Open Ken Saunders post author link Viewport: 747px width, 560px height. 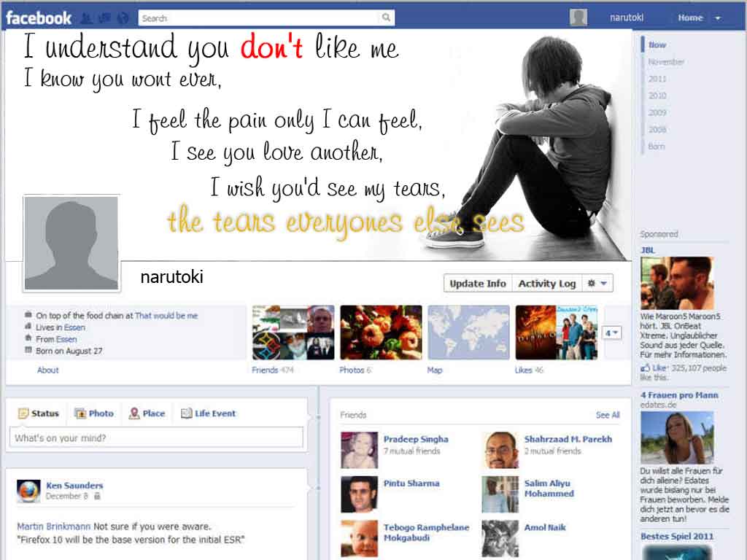coord(74,485)
